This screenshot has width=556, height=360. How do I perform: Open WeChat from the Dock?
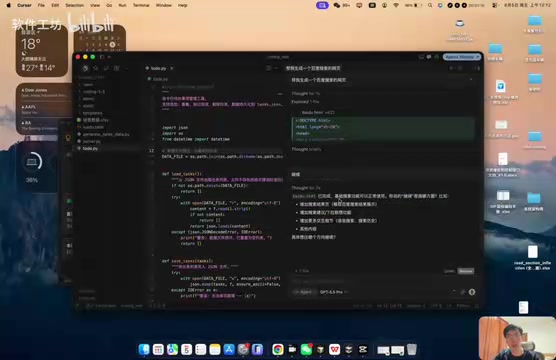pyautogui.click(x=306, y=349)
